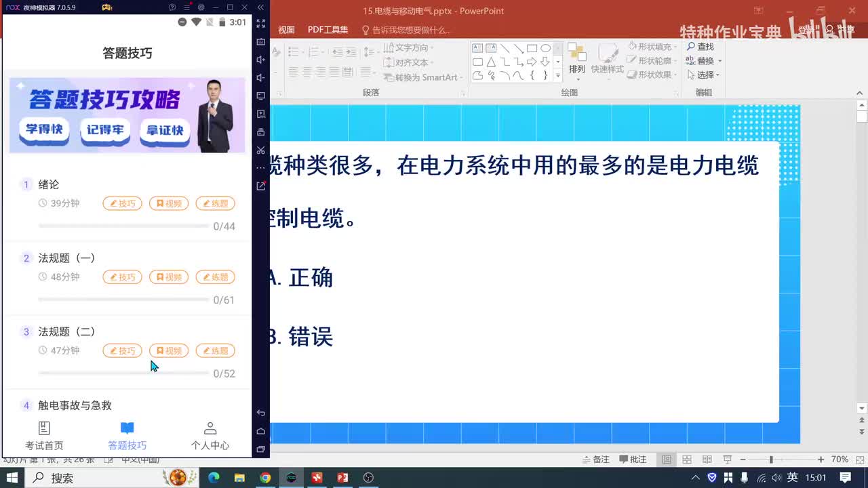The image size is (868, 488).
Task: Open 文字方向 dropdown
Action: pos(408,47)
